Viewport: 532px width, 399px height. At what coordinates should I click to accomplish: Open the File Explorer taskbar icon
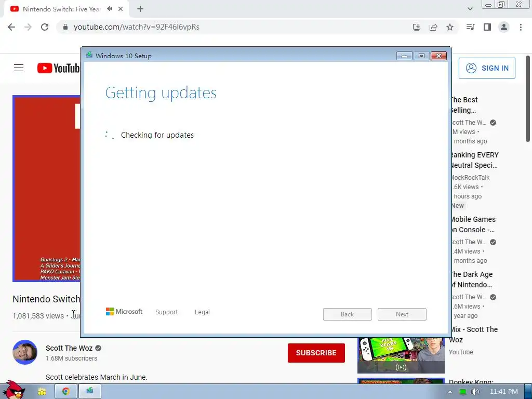coord(42,392)
